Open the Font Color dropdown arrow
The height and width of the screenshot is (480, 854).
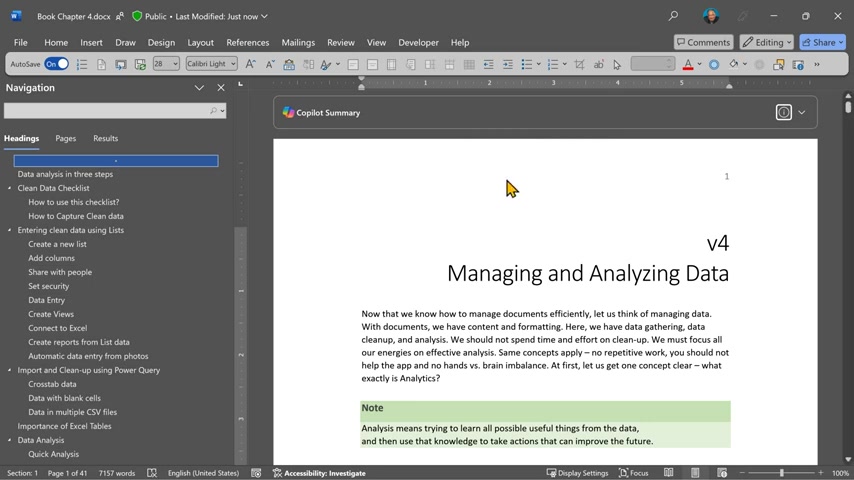click(700, 64)
